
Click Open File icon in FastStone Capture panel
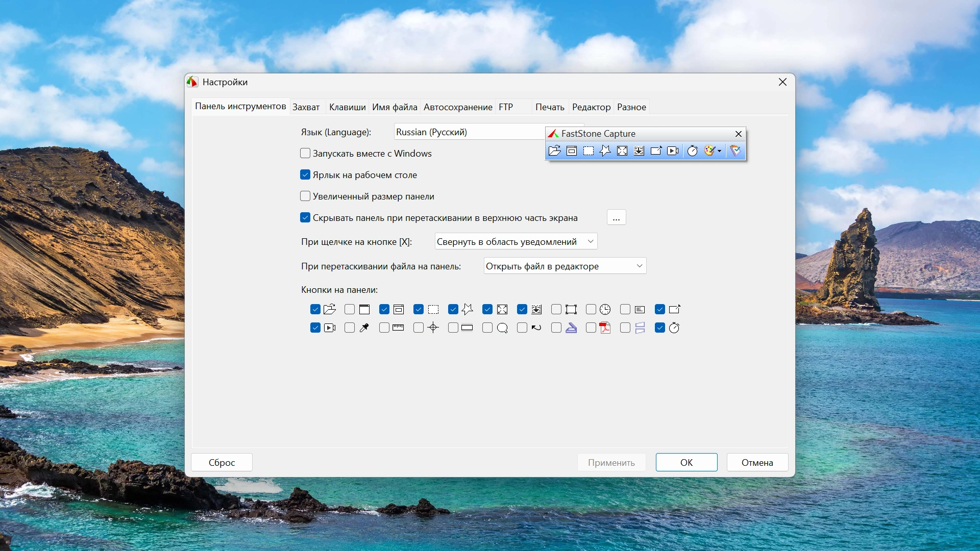pyautogui.click(x=554, y=151)
